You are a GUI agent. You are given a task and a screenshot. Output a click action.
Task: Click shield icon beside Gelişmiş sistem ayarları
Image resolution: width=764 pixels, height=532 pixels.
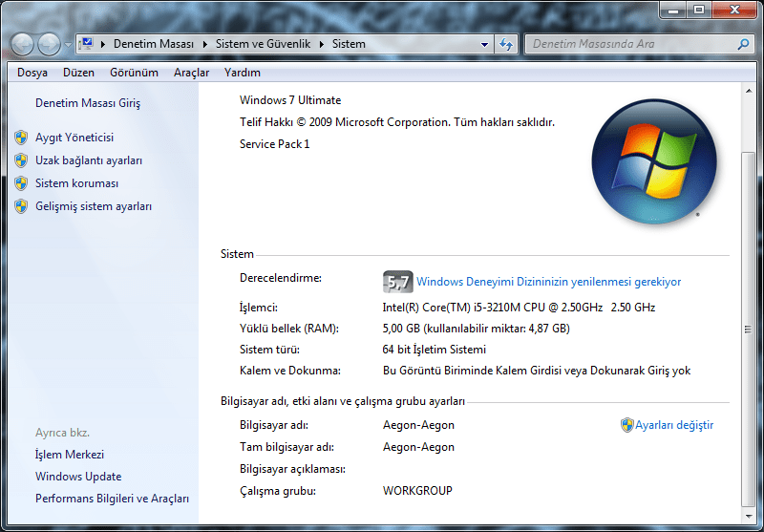tap(21, 206)
